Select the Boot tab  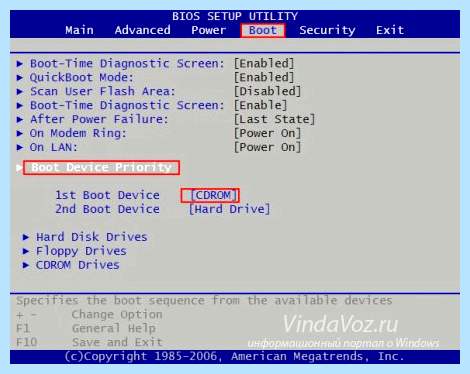click(263, 30)
